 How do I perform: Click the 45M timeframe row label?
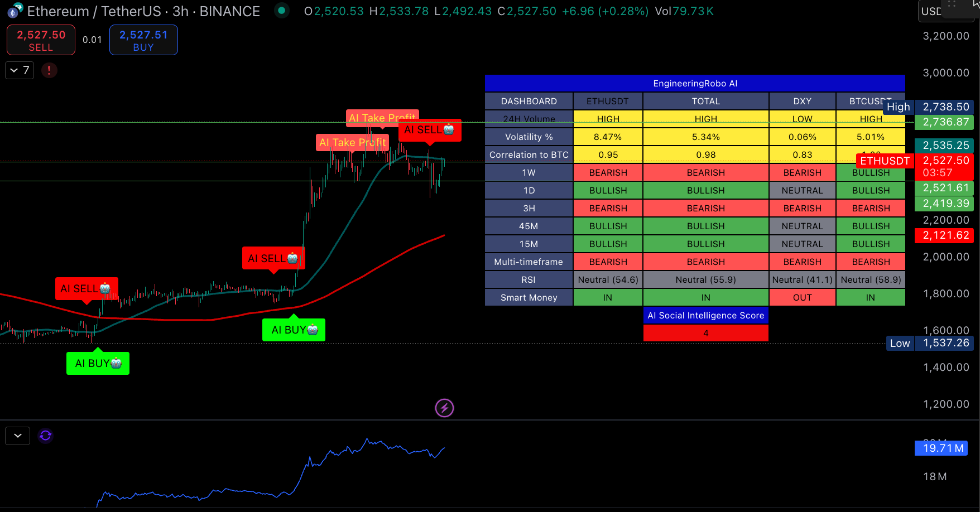click(x=529, y=226)
